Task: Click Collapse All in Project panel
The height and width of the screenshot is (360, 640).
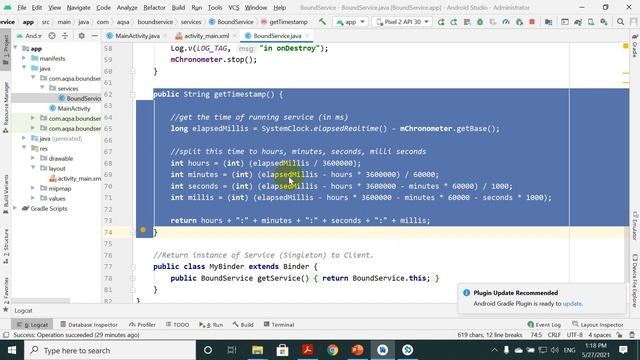Action: click(65, 36)
